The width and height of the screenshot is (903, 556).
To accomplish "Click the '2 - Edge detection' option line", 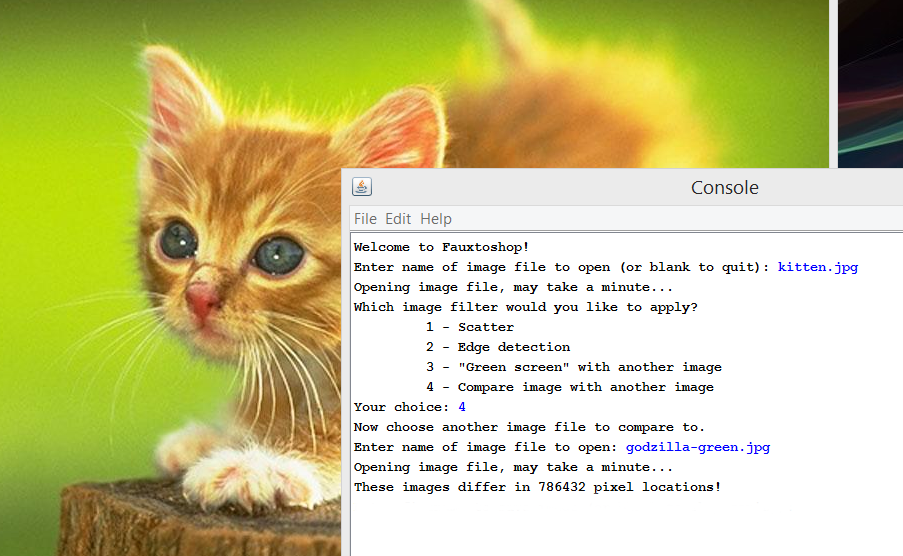I will (498, 347).
